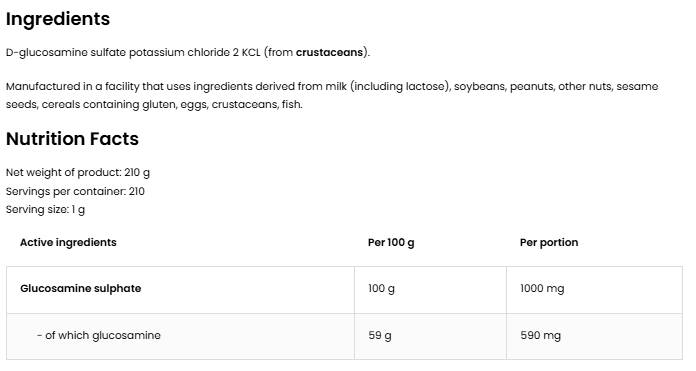This screenshot has height=371, width=696.
Task: Click the 'Manufactured in a facility' allergen sentence
Action: pyautogui.click(x=332, y=95)
